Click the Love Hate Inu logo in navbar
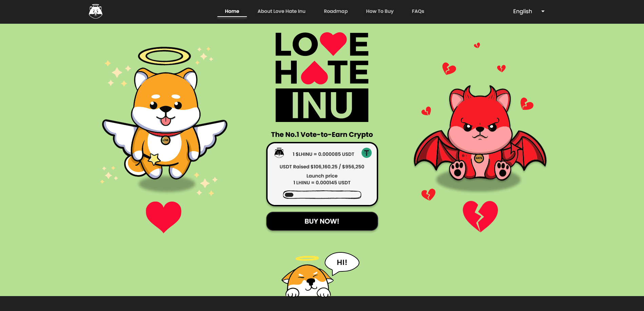 96,12
